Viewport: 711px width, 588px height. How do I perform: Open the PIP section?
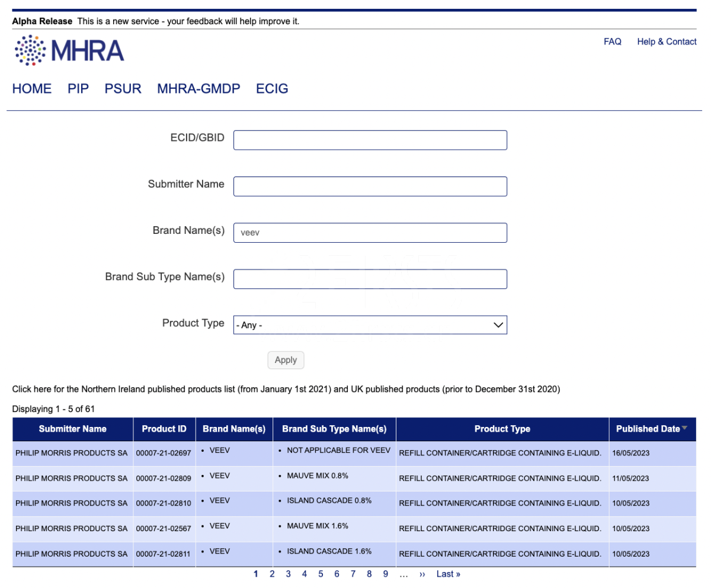(78, 89)
